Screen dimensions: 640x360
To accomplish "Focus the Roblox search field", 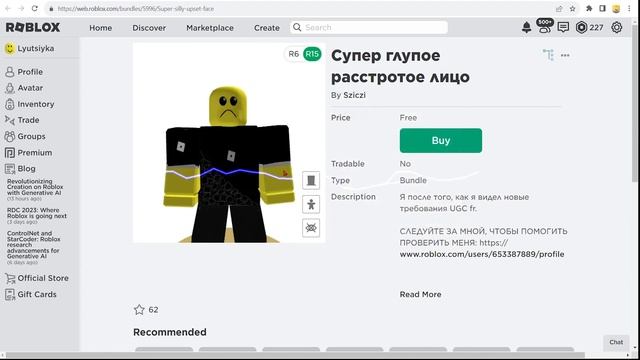I will pyautogui.click(x=369, y=27).
